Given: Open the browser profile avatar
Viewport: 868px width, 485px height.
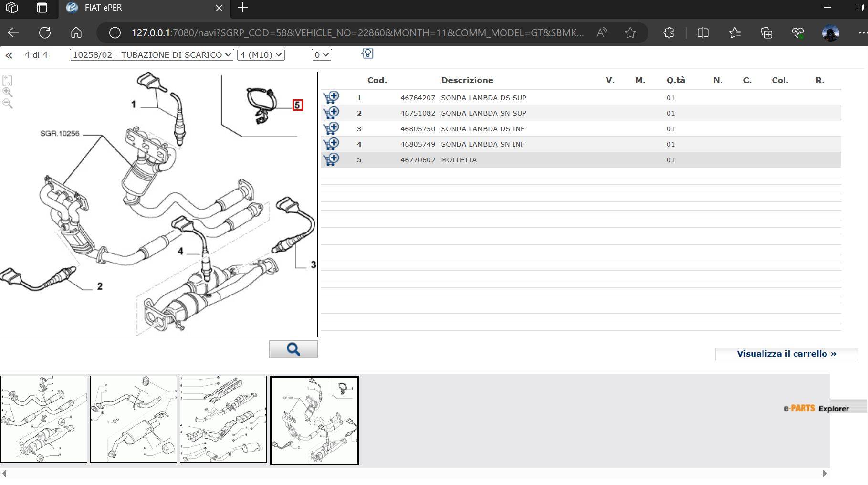Looking at the screenshot, I should click(x=830, y=32).
